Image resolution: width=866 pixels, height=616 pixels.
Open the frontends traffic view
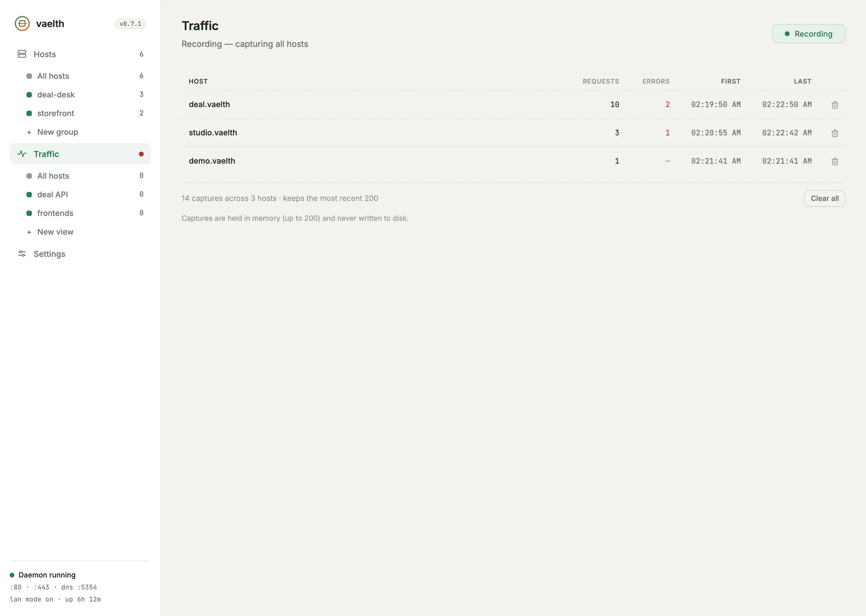(x=84, y=213)
